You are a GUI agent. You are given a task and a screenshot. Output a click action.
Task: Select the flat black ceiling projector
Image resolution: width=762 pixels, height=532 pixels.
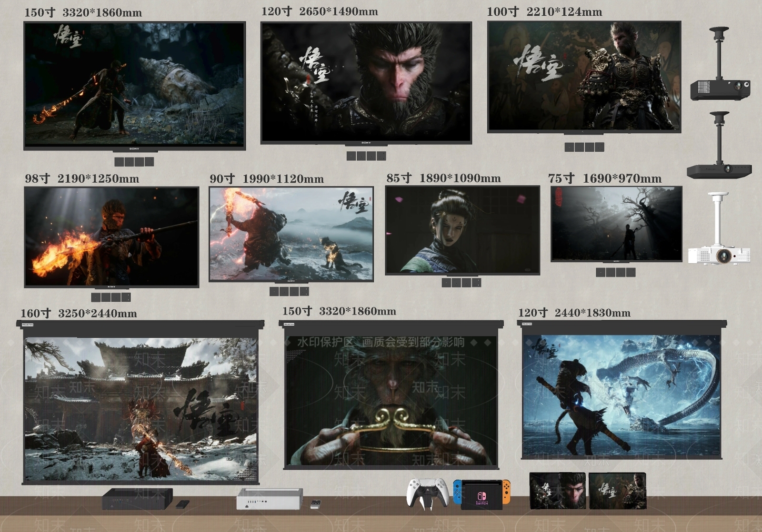click(x=719, y=145)
